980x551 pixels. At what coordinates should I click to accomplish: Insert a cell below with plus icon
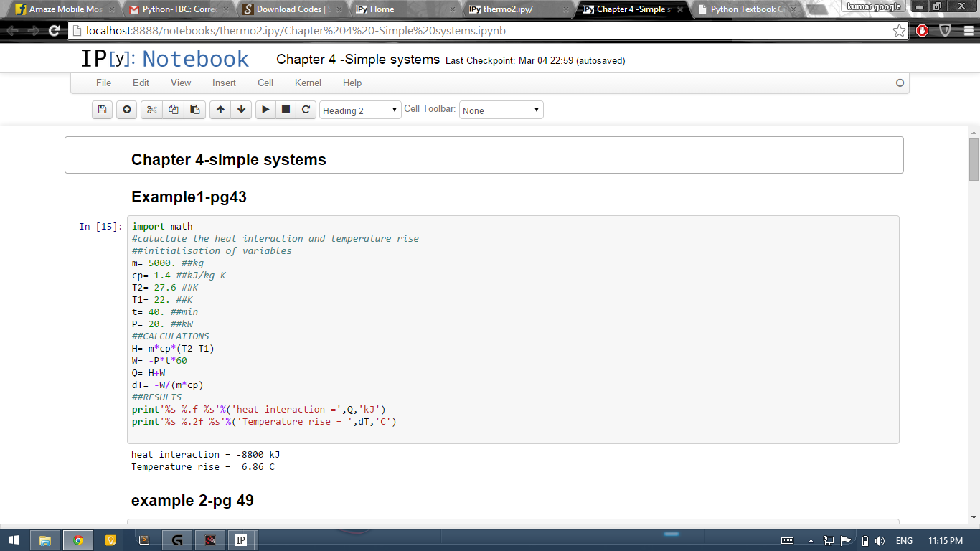click(127, 110)
